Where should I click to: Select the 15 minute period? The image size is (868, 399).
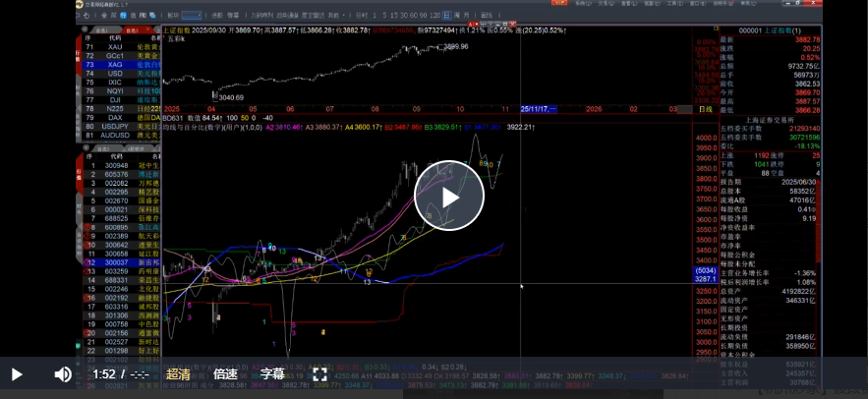point(394,16)
